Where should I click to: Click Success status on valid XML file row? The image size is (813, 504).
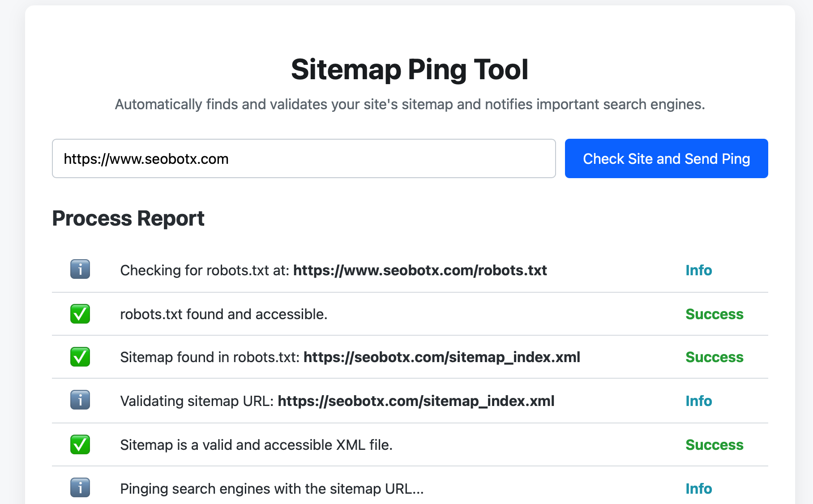tap(715, 445)
